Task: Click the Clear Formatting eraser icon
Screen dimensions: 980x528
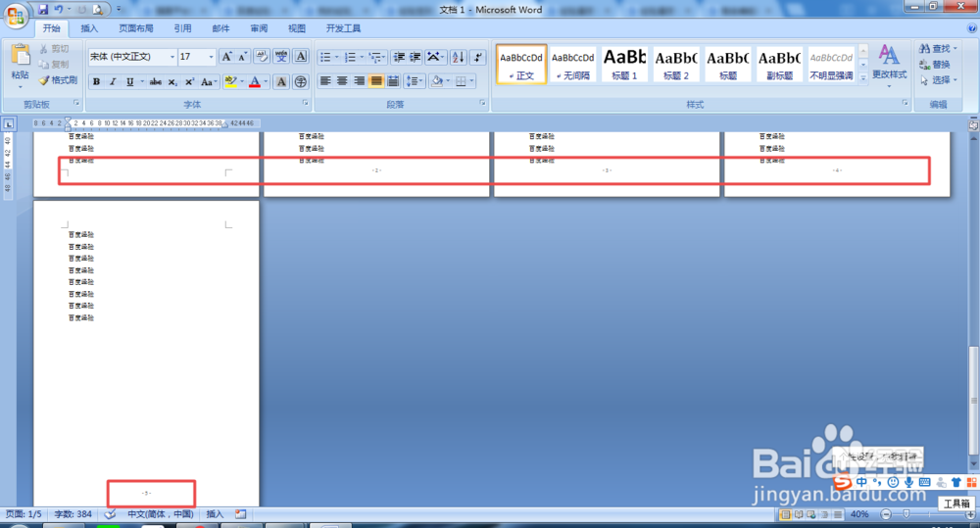Action: (262, 57)
